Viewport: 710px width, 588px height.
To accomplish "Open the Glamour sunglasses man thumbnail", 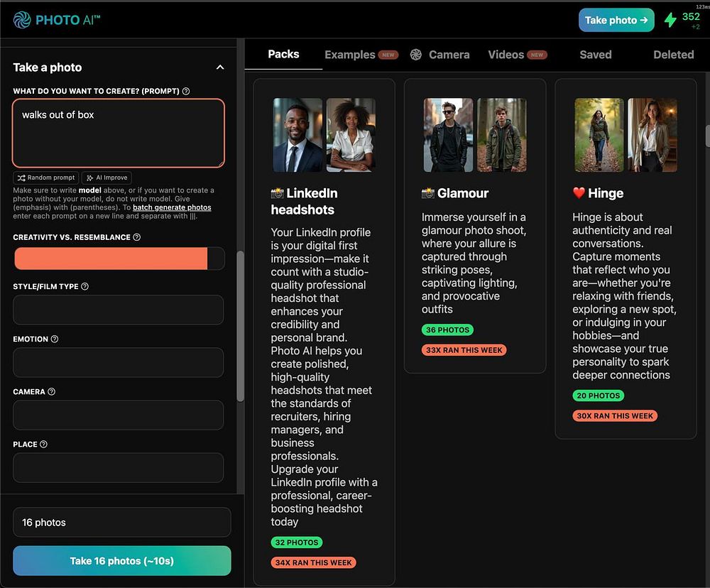I will [448, 135].
